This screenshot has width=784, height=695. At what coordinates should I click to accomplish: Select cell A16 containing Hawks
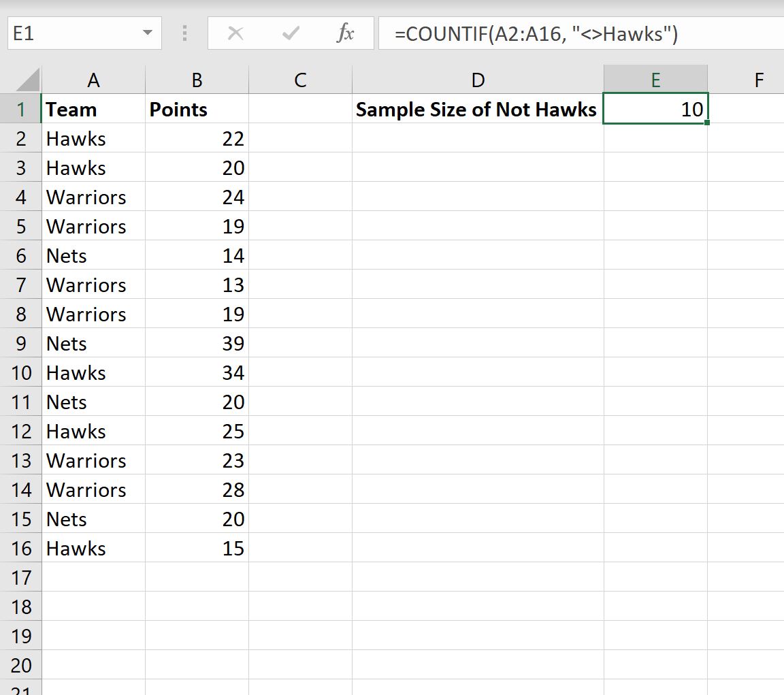[x=93, y=548]
